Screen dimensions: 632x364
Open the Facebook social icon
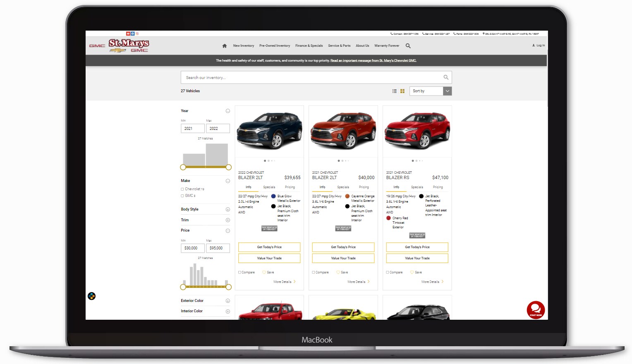click(x=133, y=34)
